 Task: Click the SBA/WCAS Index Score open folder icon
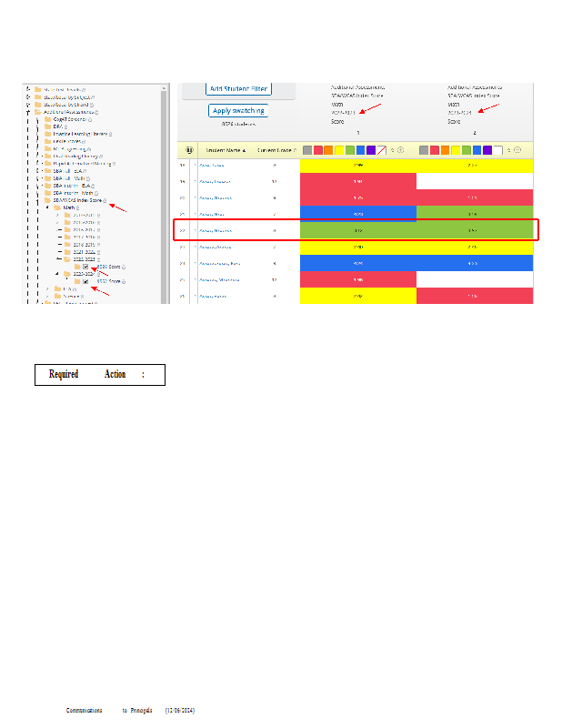pos(48,200)
